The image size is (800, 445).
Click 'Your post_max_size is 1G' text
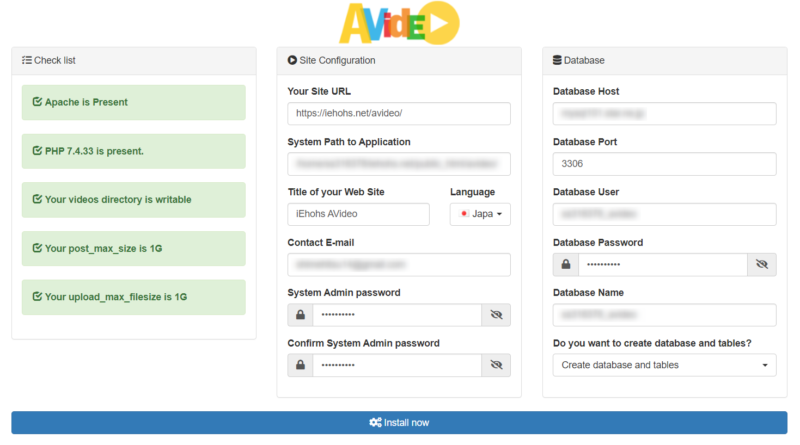[104, 249]
